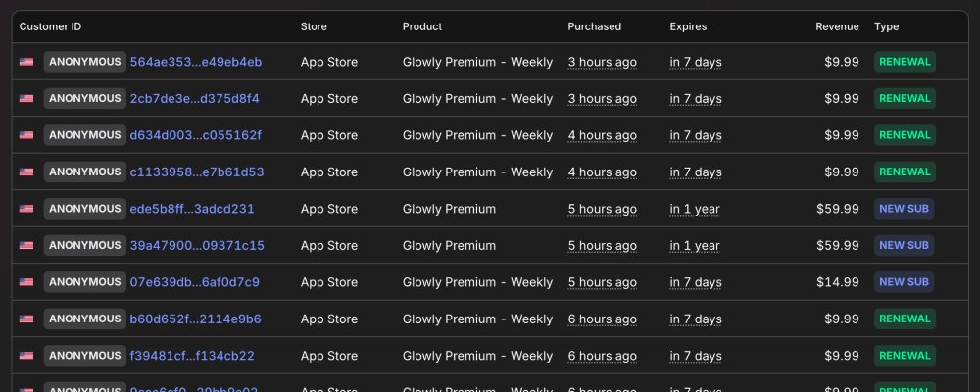The height and width of the screenshot is (392, 980).
Task: Click the Customer ID column header
Action: [50, 26]
